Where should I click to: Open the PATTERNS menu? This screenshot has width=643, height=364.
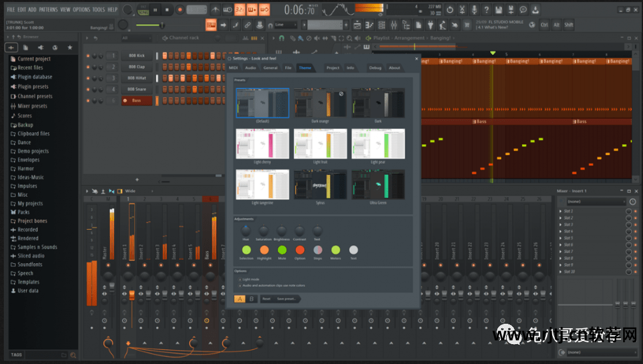click(48, 10)
